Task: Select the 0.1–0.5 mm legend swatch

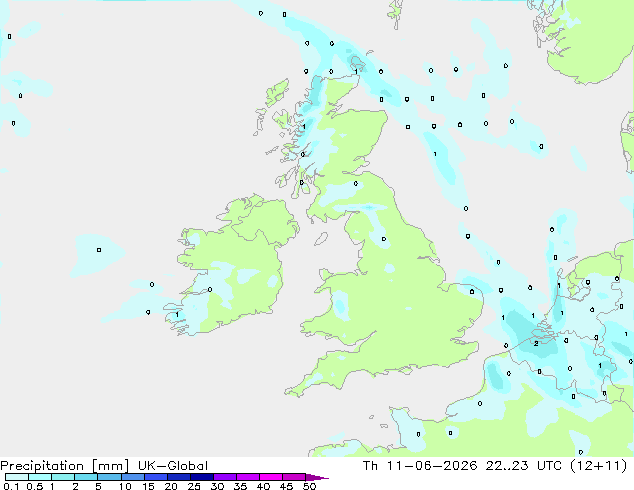Action: tap(17, 477)
